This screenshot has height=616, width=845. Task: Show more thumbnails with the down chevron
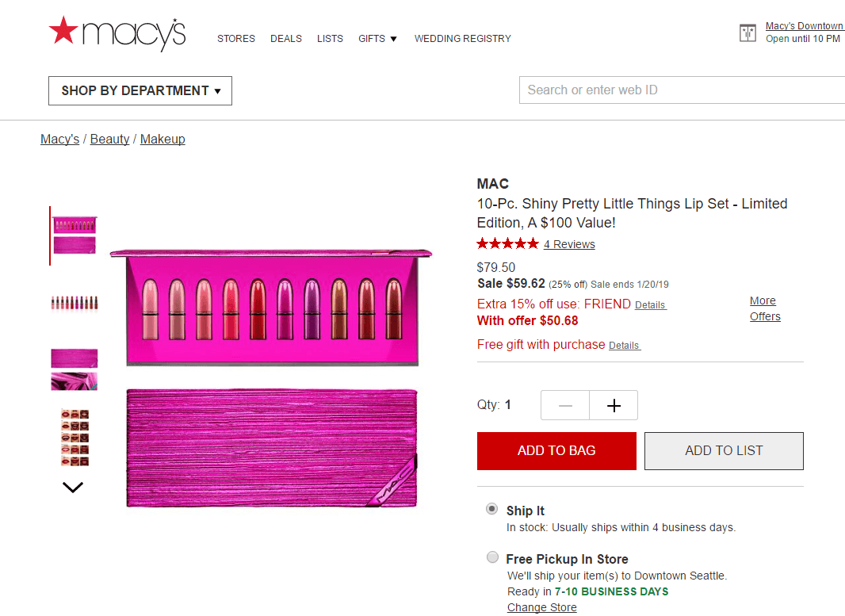pyautogui.click(x=73, y=488)
